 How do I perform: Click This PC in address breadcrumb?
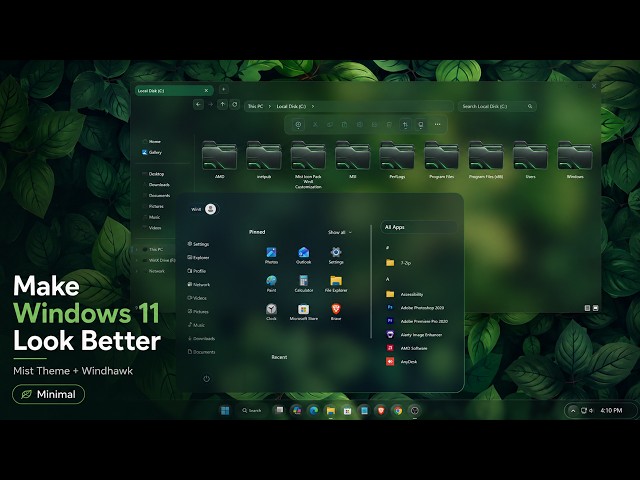pyautogui.click(x=256, y=106)
